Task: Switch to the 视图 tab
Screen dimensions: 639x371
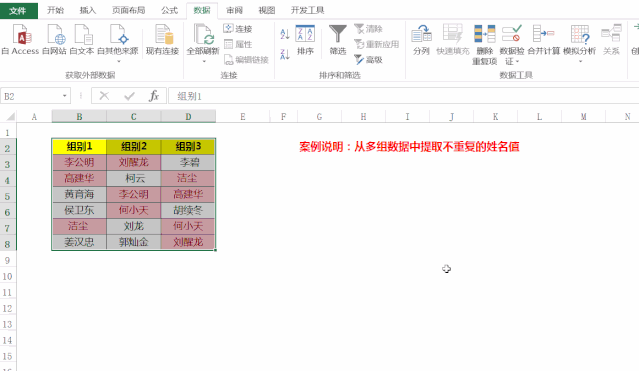Action: click(267, 10)
